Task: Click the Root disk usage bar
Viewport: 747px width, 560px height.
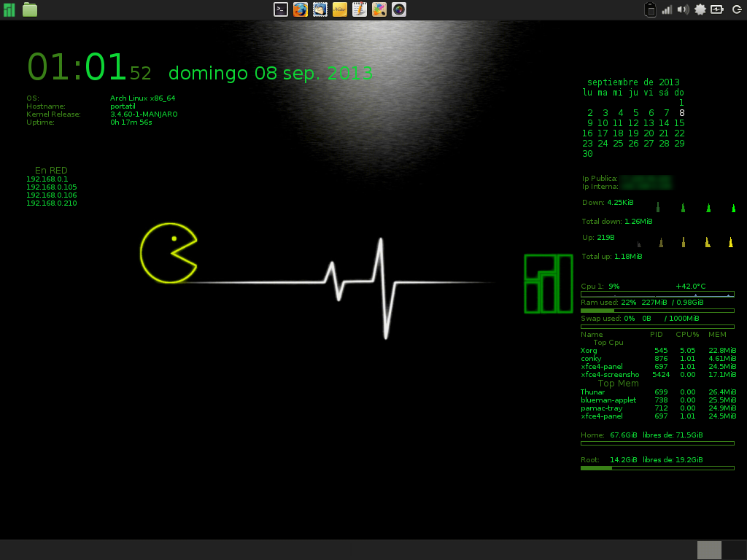Action: coord(657,468)
